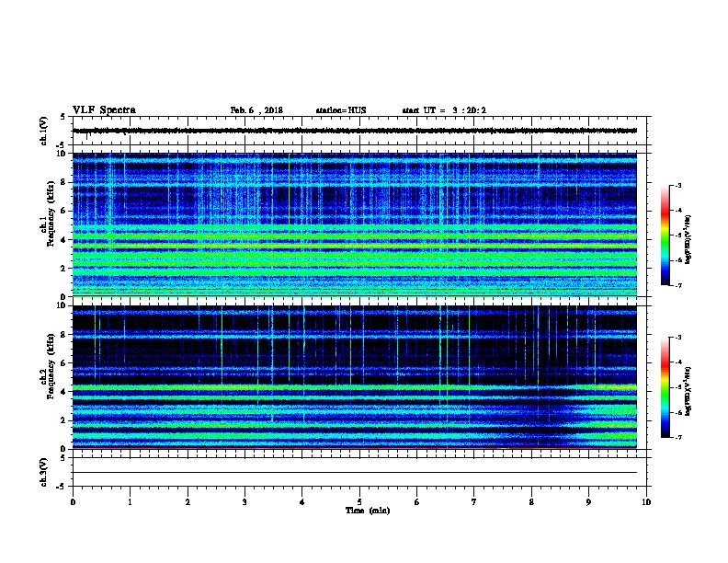This screenshot has width=728, height=563.
Task: Click the ch.1 frequency axis "4" tick label
Action: click(64, 240)
